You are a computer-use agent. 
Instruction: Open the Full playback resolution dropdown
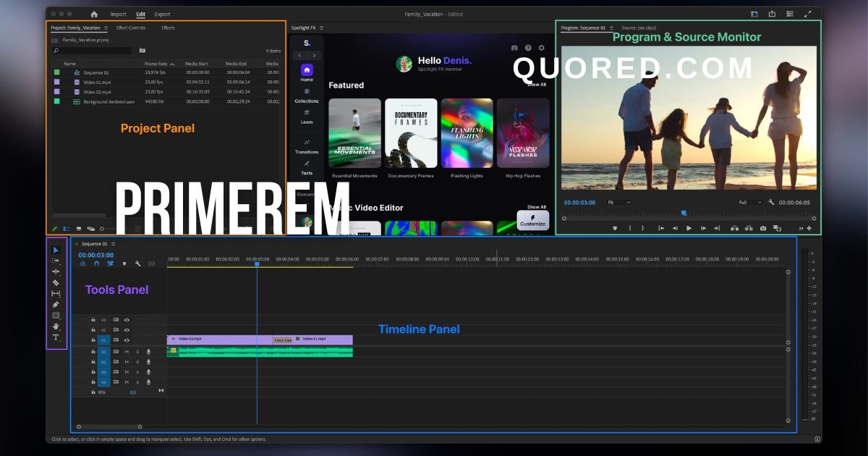(x=749, y=203)
